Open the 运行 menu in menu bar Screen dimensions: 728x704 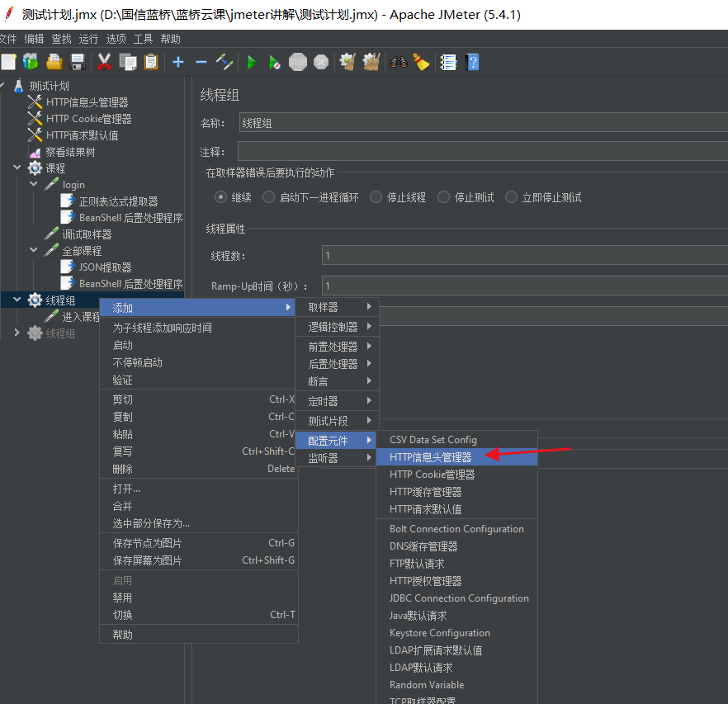(x=88, y=39)
